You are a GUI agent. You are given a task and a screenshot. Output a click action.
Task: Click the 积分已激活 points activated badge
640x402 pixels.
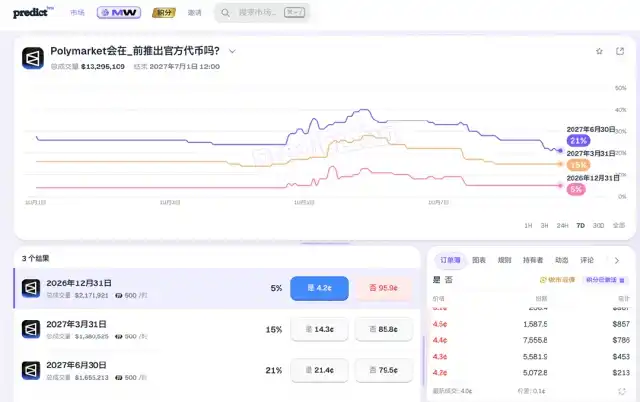(605, 280)
